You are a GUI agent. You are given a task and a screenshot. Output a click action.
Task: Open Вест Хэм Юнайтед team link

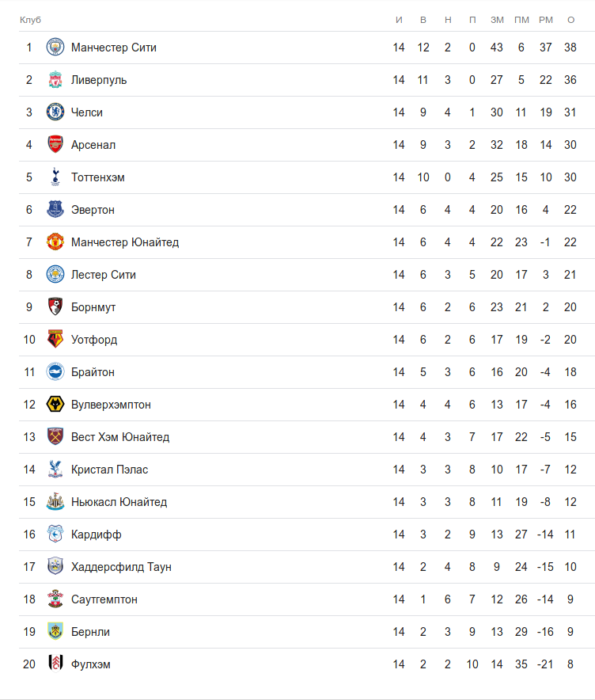[120, 437]
